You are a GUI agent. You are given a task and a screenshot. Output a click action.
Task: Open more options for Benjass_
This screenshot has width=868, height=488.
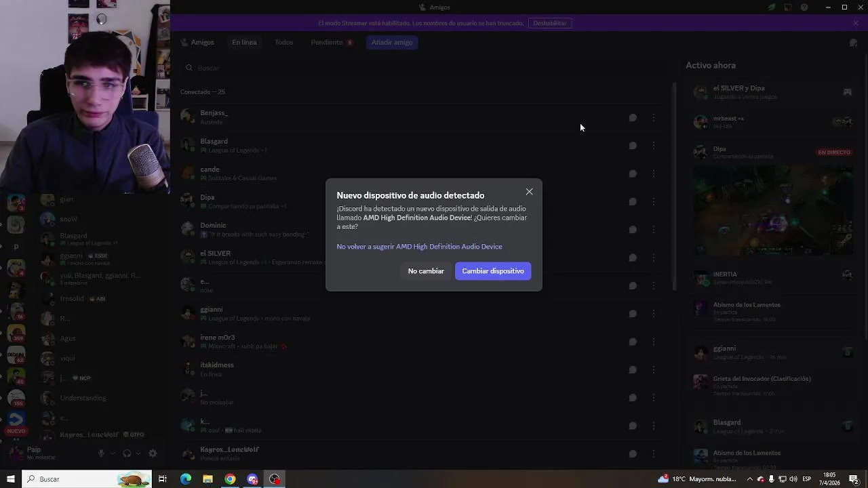point(654,118)
